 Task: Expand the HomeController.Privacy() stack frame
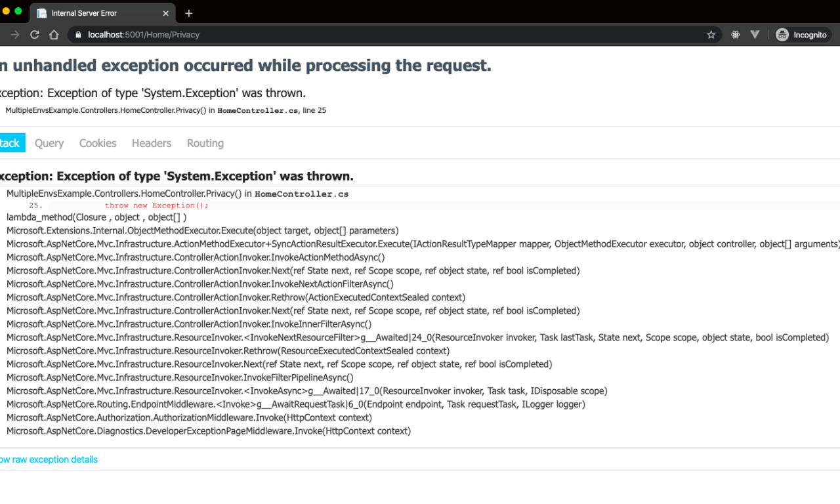click(177, 194)
